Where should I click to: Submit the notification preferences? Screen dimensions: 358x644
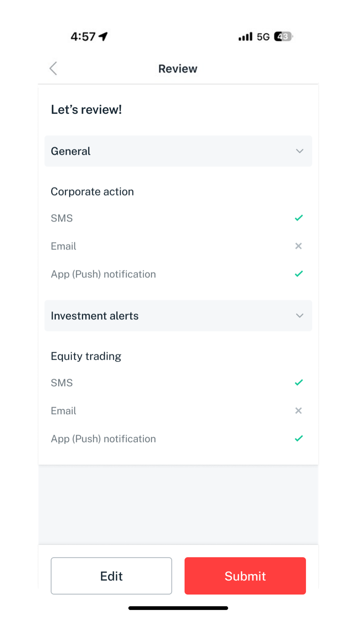pos(245,576)
